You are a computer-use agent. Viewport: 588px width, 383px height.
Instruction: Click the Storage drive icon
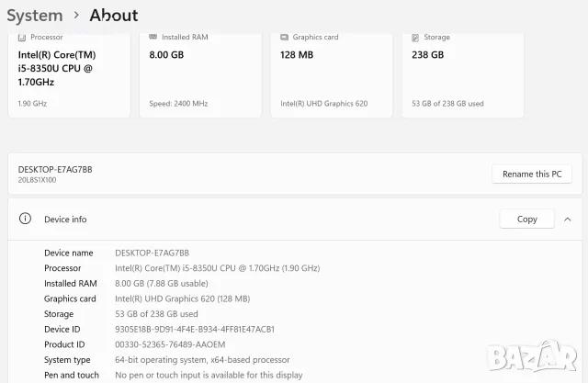(x=415, y=37)
